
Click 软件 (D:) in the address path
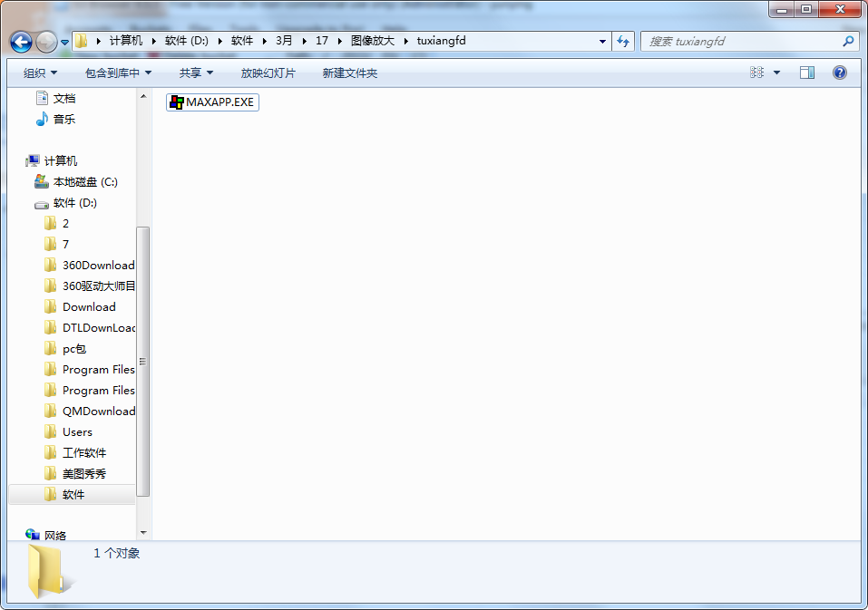click(x=187, y=41)
